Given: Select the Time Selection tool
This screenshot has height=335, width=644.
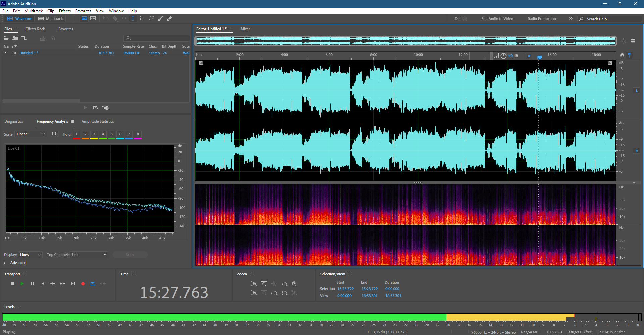Looking at the screenshot, I should point(133,19).
